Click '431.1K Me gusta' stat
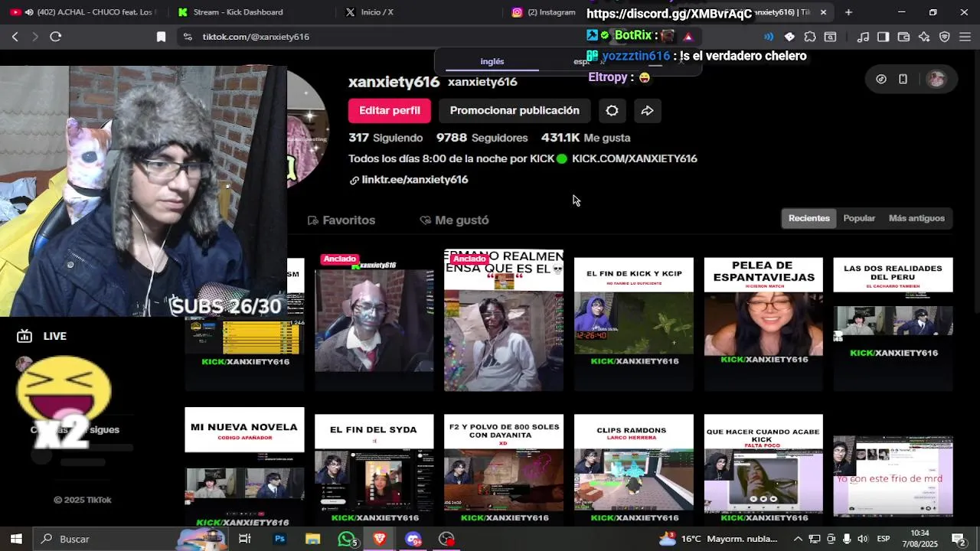Screen dimensions: 980x551 click(x=586, y=138)
